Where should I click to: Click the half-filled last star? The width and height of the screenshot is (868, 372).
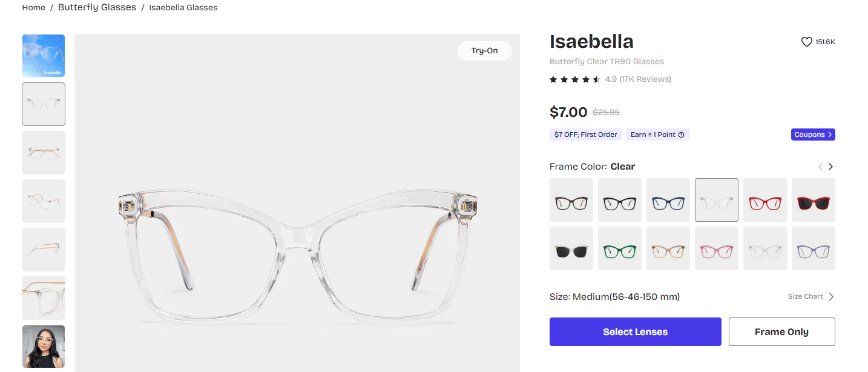[x=597, y=79]
